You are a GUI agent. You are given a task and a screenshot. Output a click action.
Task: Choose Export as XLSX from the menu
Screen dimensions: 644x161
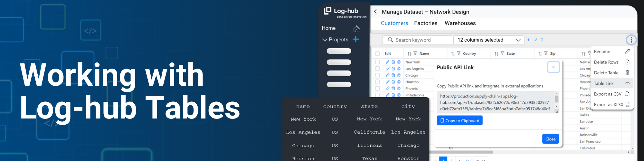pos(612,105)
